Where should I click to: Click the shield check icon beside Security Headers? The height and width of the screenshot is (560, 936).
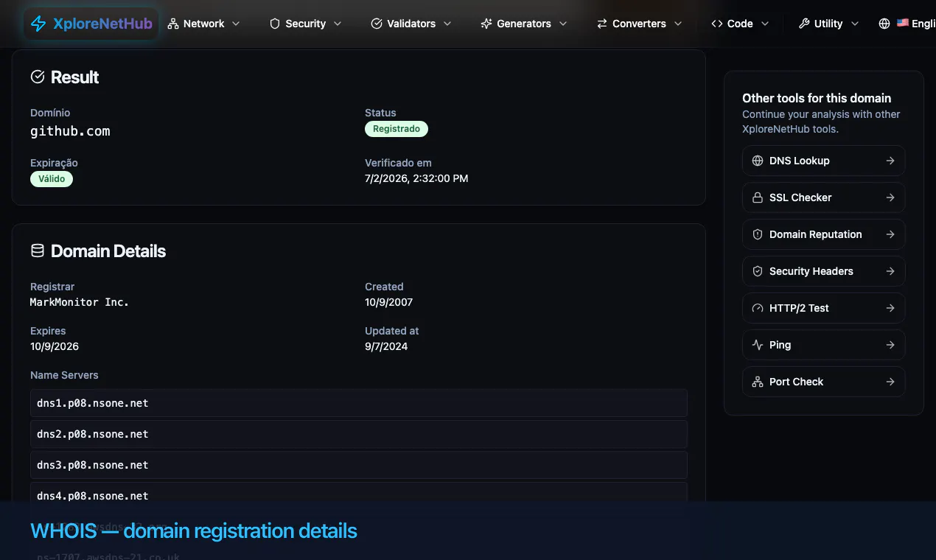pos(758,271)
